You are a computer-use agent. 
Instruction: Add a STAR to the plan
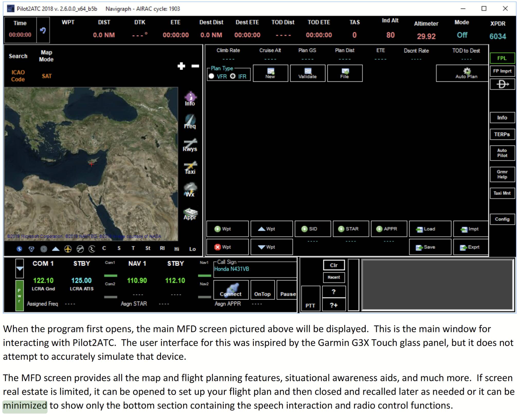[351, 229]
